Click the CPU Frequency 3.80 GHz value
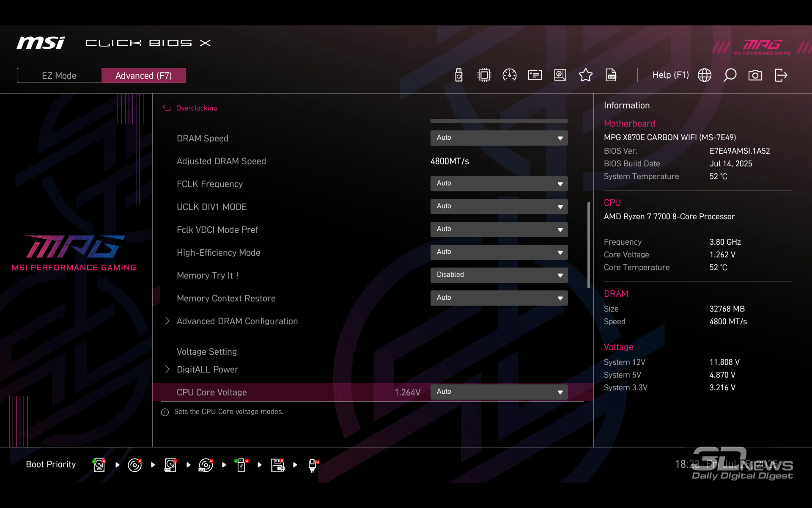 pos(725,242)
